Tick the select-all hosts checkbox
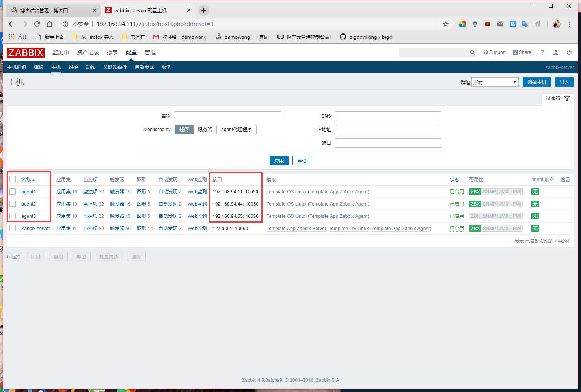 [13, 179]
